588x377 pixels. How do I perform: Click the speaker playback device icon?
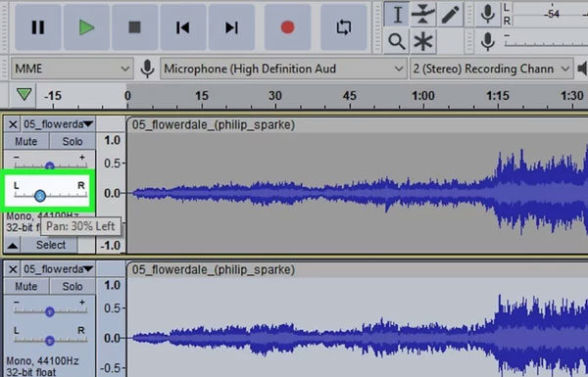pos(582,69)
